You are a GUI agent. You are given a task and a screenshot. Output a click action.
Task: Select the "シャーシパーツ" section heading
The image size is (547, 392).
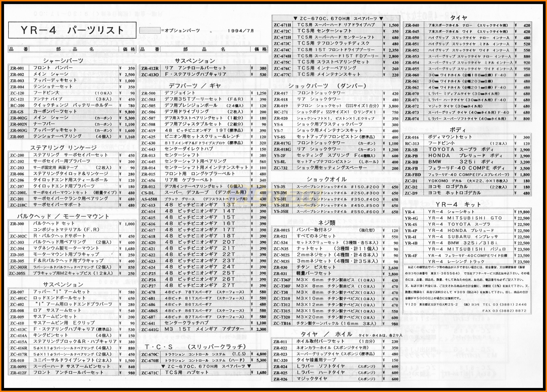[63, 61]
